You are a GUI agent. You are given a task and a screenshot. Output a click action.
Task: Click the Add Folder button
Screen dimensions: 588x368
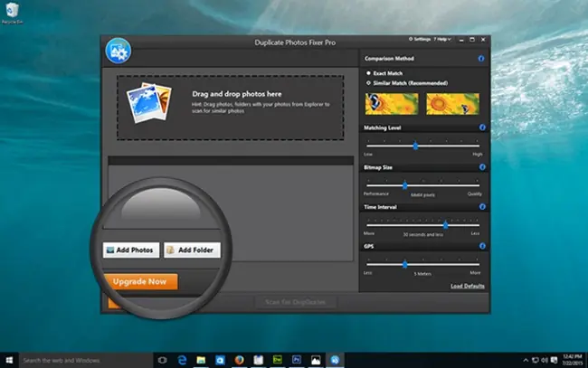tap(192, 250)
